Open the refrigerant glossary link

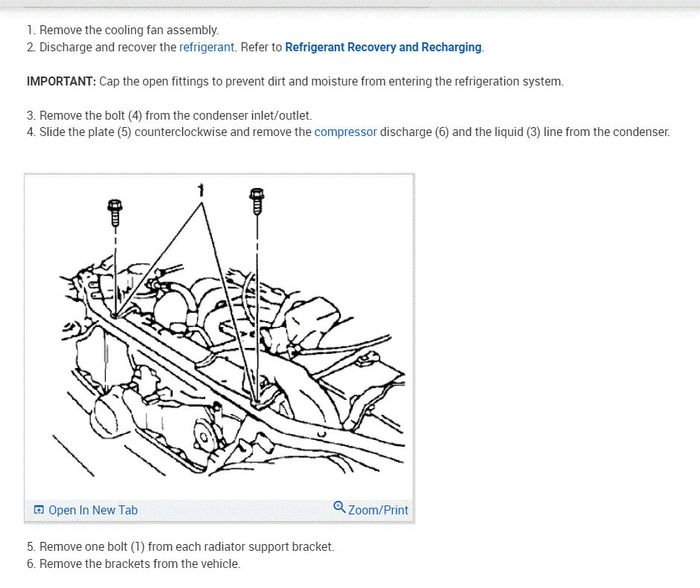pyautogui.click(x=206, y=48)
